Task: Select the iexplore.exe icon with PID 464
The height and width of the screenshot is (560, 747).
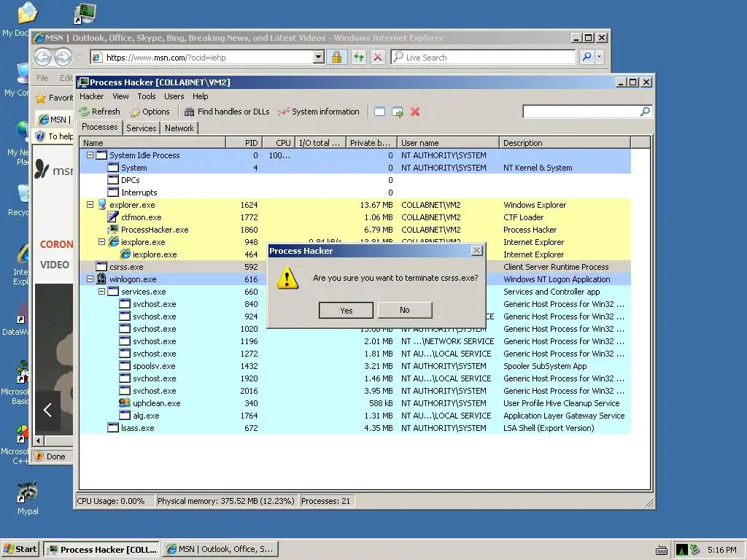Action: pos(125,254)
